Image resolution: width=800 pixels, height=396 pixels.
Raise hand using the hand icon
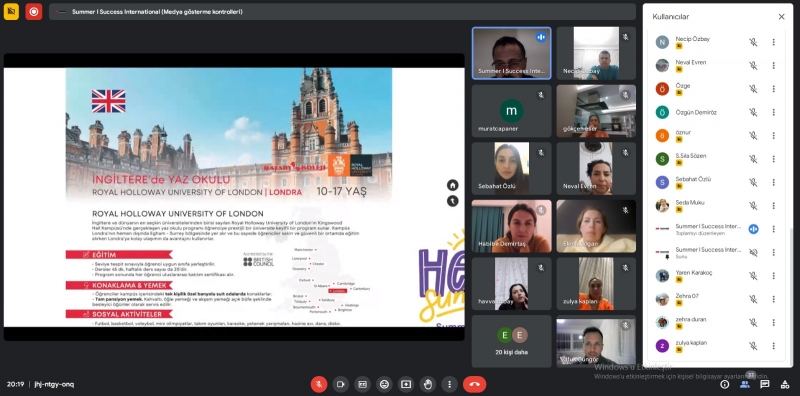click(428, 384)
